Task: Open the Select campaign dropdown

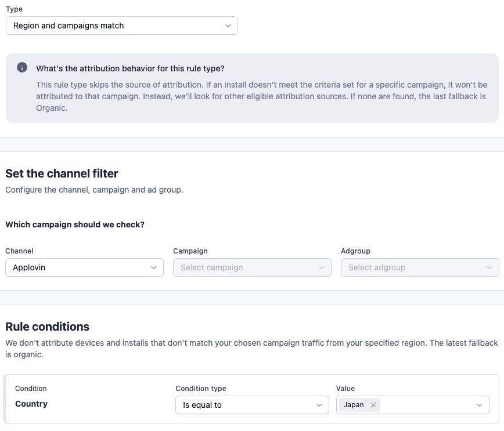Action: click(x=253, y=267)
